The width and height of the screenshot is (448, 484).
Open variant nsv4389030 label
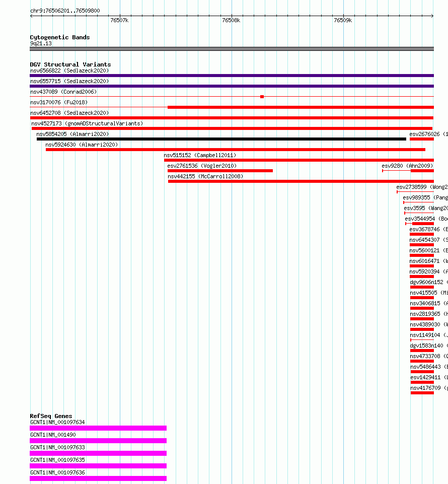[429, 324]
